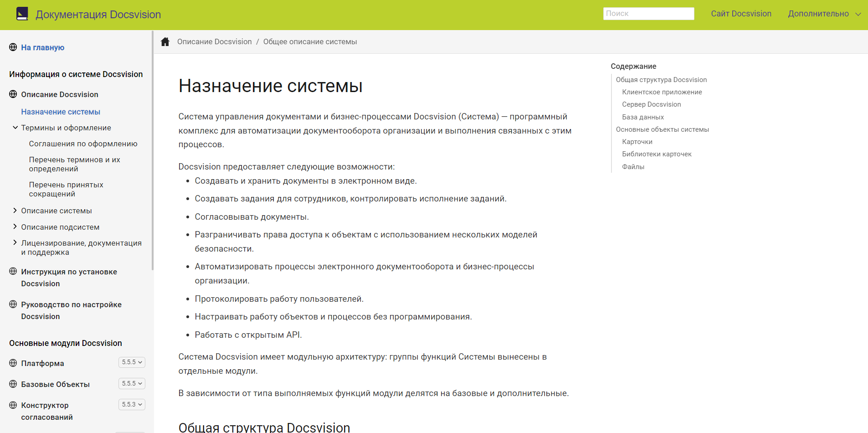Jump to Библиотеки карточек in contents
The width and height of the screenshot is (868, 433).
[x=657, y=154]
